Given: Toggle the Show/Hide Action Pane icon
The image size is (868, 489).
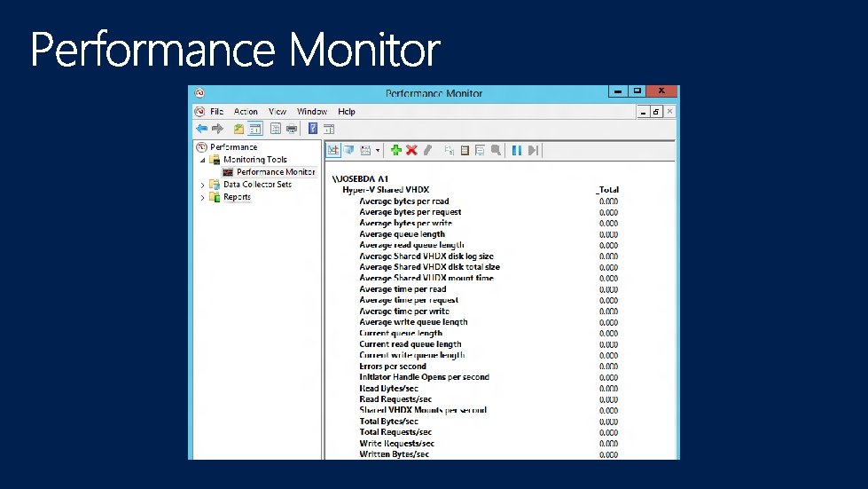Looking at the screenshot, I should pyautogui.click(x=329, y=129).
